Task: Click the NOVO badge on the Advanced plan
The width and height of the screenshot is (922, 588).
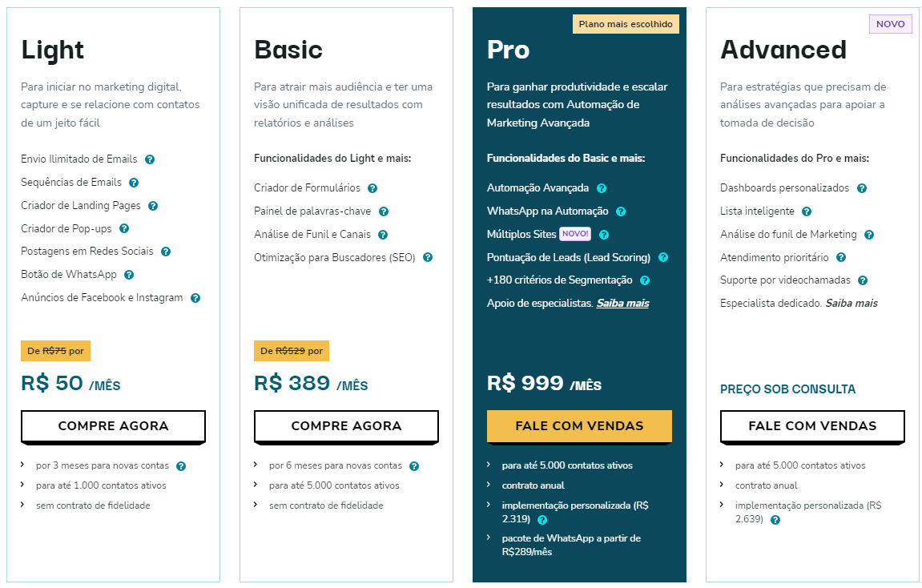Action: [x=891, y=24]
